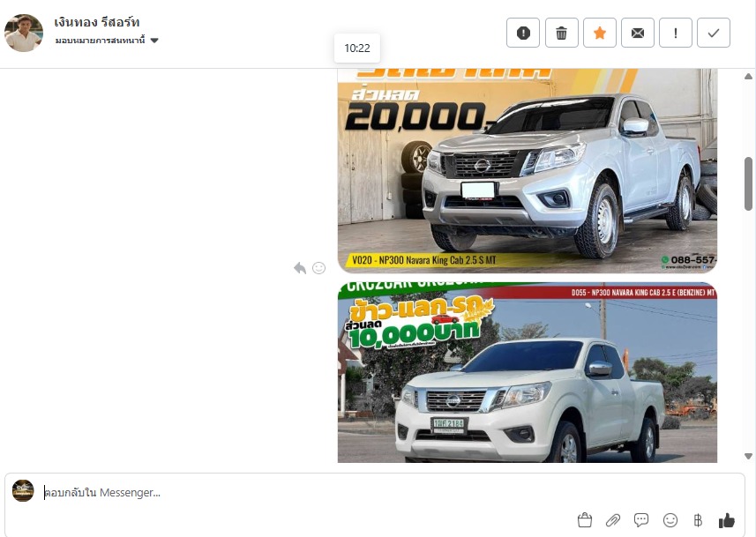Click the contact name เงินทอง รีสอร์ท

(x=96, y=22)
